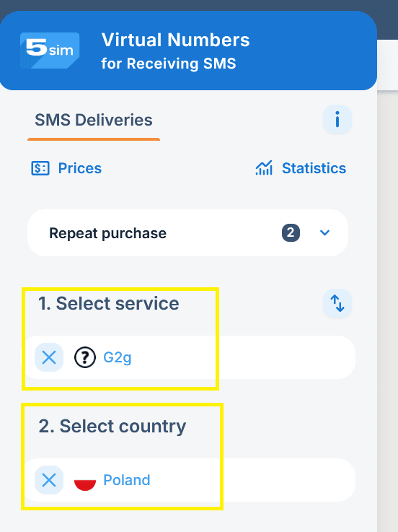Open the selected service row field
The height and width of the screenshot is (532, 398).
[190, 357]
